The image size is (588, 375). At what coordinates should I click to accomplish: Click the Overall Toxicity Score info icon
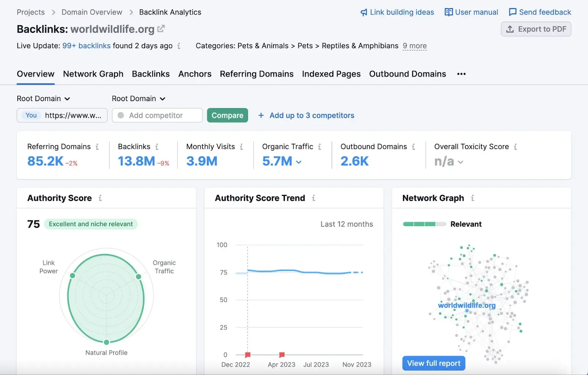pyautogui.click(x=516, y=147)
